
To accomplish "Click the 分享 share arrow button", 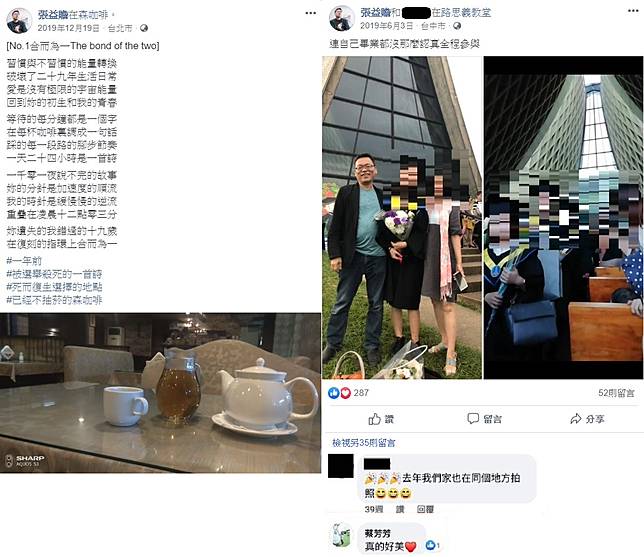I will (x=587, y=419).
